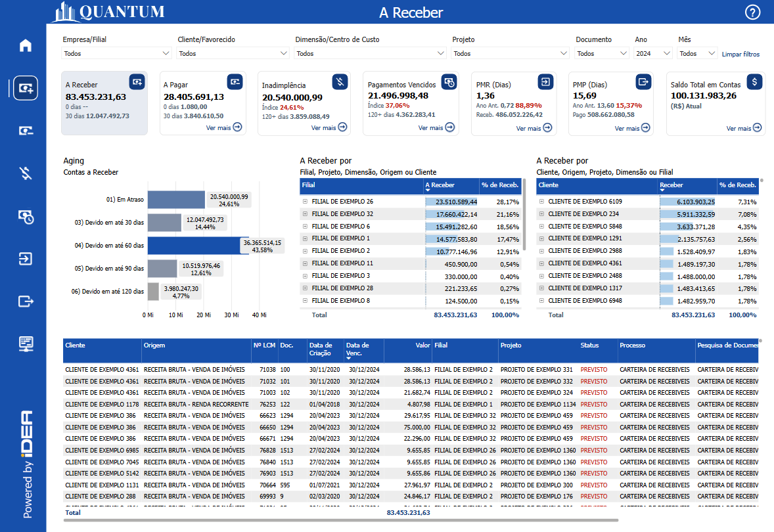774x532 pixels.
Task: Expand the FILIAL DE EXEMPLO 11 row
Action: (x=305, y=263)
